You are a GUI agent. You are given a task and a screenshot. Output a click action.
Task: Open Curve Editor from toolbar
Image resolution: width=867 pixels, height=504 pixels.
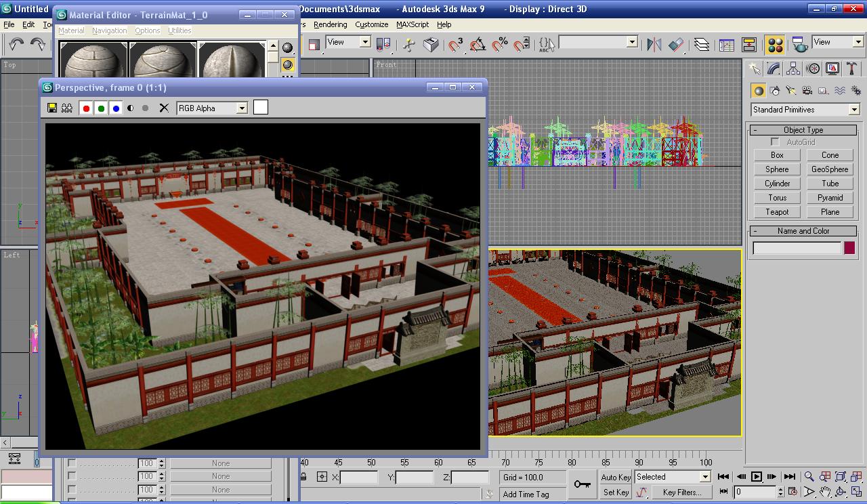tap(727, 45)
